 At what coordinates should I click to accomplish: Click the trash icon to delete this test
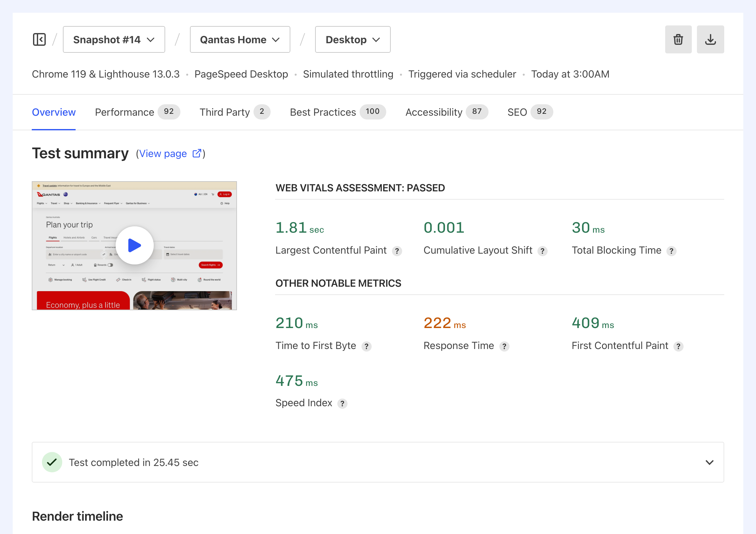click(678, 39)
